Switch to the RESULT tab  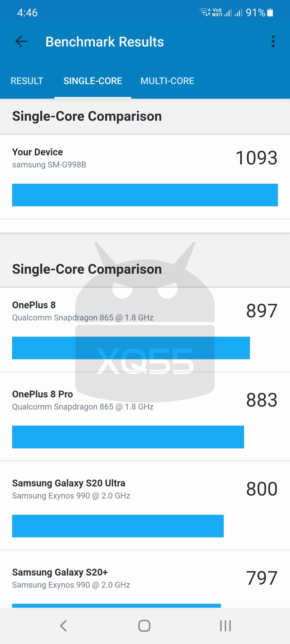(27, 81)
